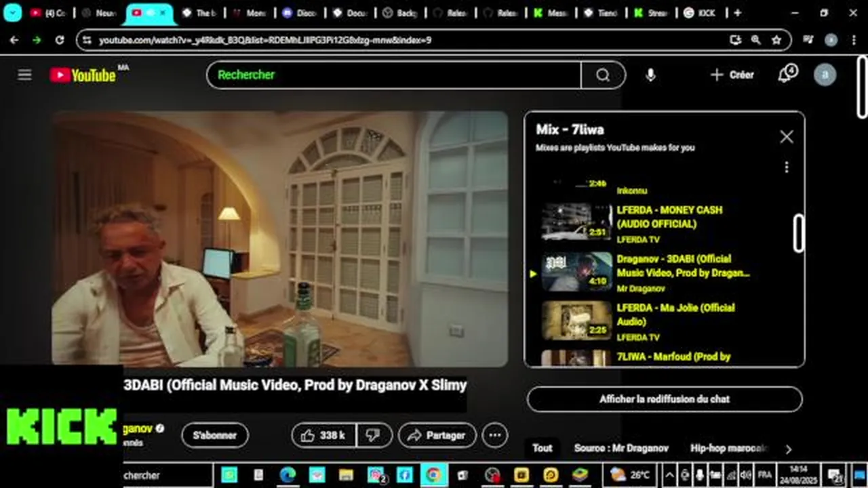Image resolution: width=868 pixels, height=488 pixels.
Task: Start voice search with microphone icon
Action: 650,75
